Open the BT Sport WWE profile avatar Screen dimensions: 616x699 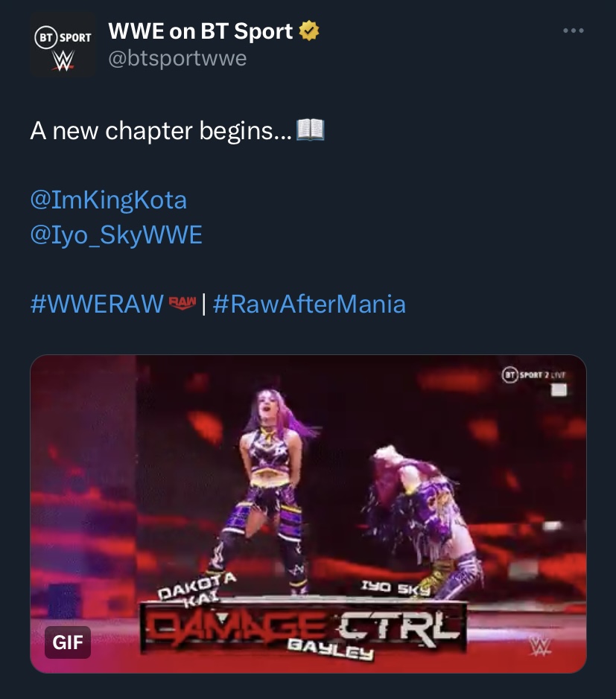pyautogui.click(x=63, y=45)
